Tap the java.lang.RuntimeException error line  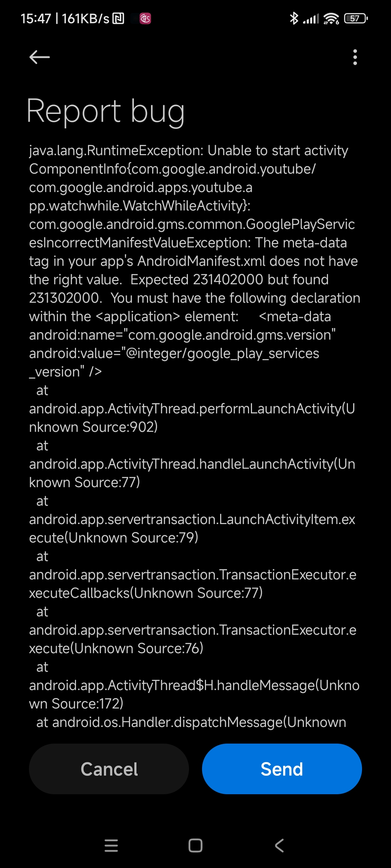(x=189, y=150)
